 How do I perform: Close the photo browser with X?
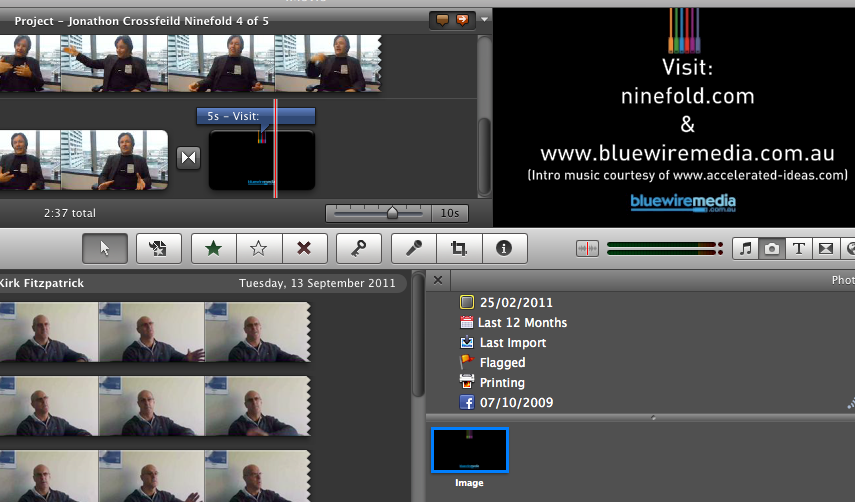437,280
